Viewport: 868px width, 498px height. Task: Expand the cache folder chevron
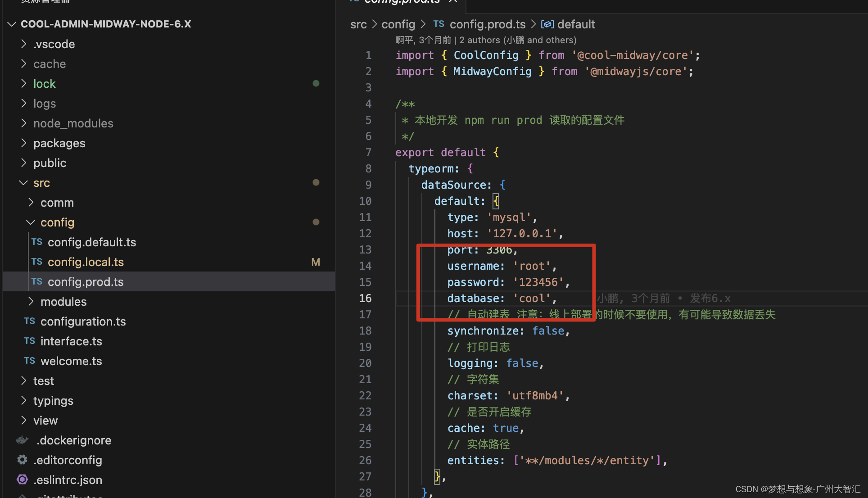[x=24, y=63]
